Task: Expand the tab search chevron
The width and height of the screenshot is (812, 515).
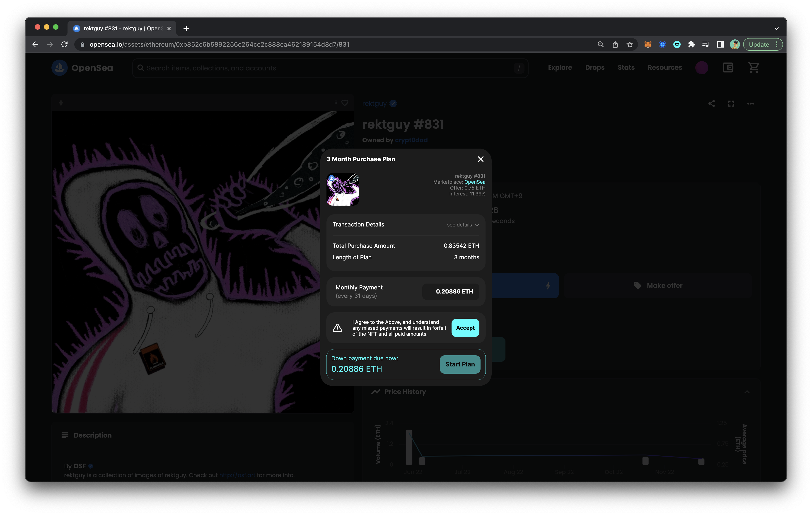Action: point(776,29)
